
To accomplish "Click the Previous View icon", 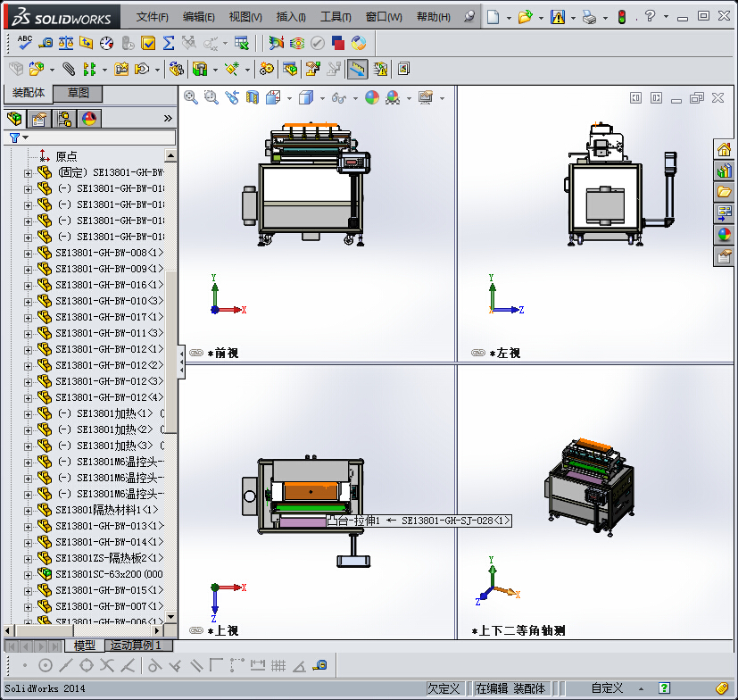I will [x=232, y=97].
